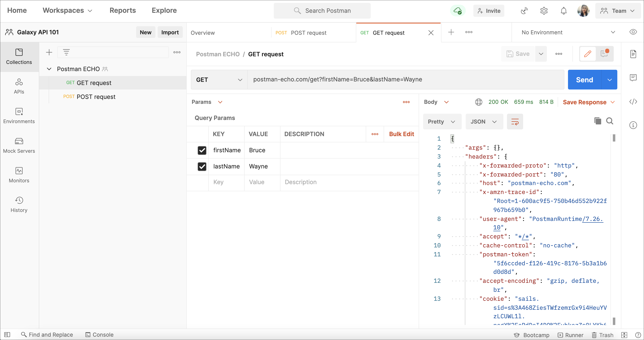644x340 pixels.
Task: Open the settings gear icon
Action: [544, 11]
